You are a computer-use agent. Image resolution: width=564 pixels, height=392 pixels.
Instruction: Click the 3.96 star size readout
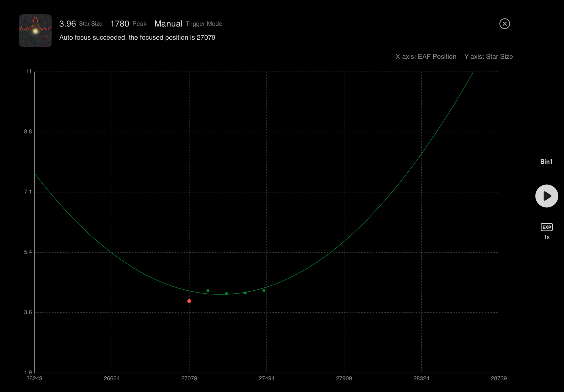tap(68, 24)
